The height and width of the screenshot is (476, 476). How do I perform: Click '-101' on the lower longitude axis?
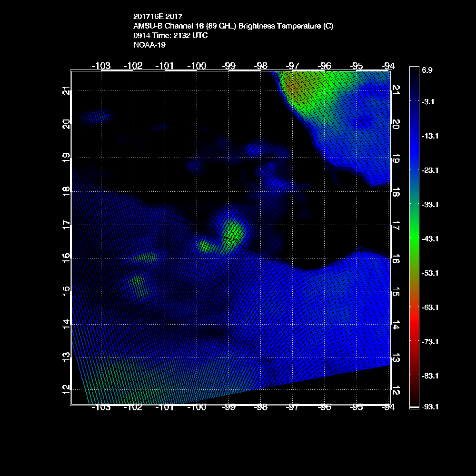(x=165, y=407)
